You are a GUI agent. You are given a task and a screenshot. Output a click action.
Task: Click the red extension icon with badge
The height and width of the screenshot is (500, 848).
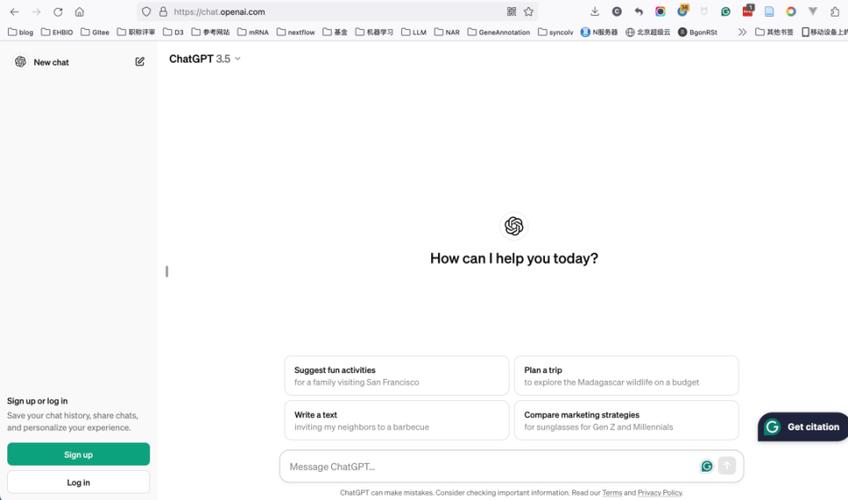(x=748, y=10)
